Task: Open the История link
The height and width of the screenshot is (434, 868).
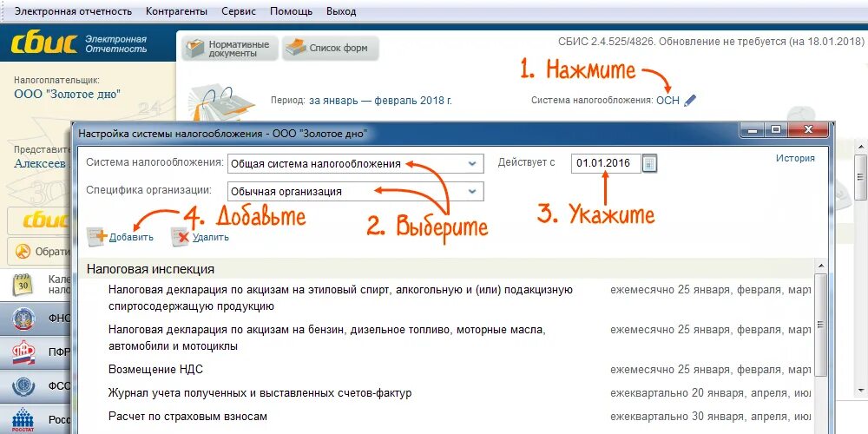Action: pos(795,158)
